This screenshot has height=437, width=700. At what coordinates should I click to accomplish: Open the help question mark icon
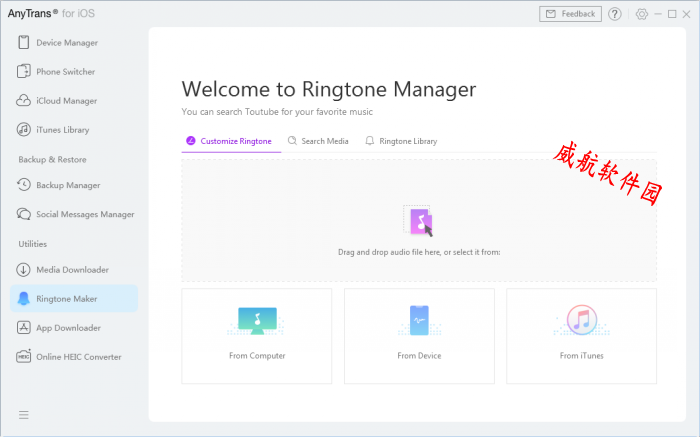615,14
